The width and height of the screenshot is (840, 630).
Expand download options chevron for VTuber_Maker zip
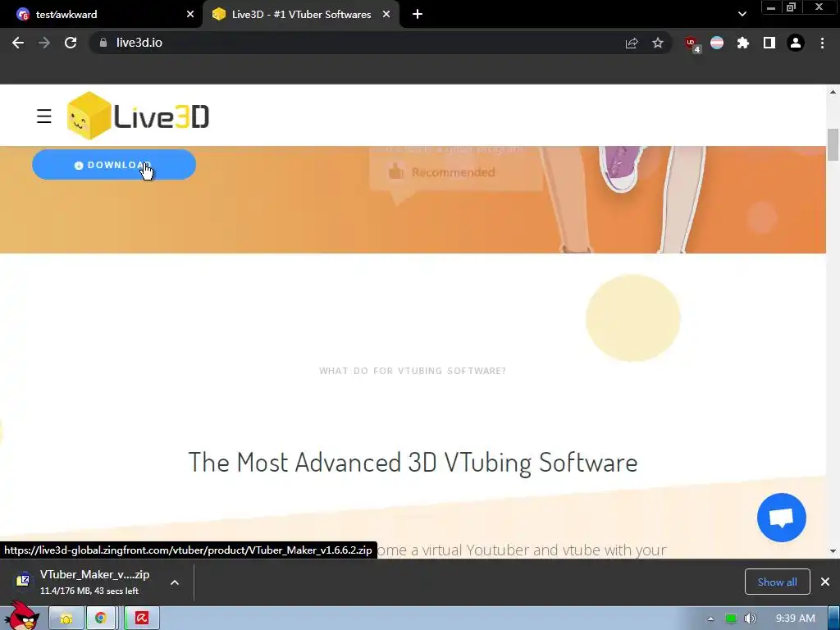pyautogui.click(x=175, y=582)
